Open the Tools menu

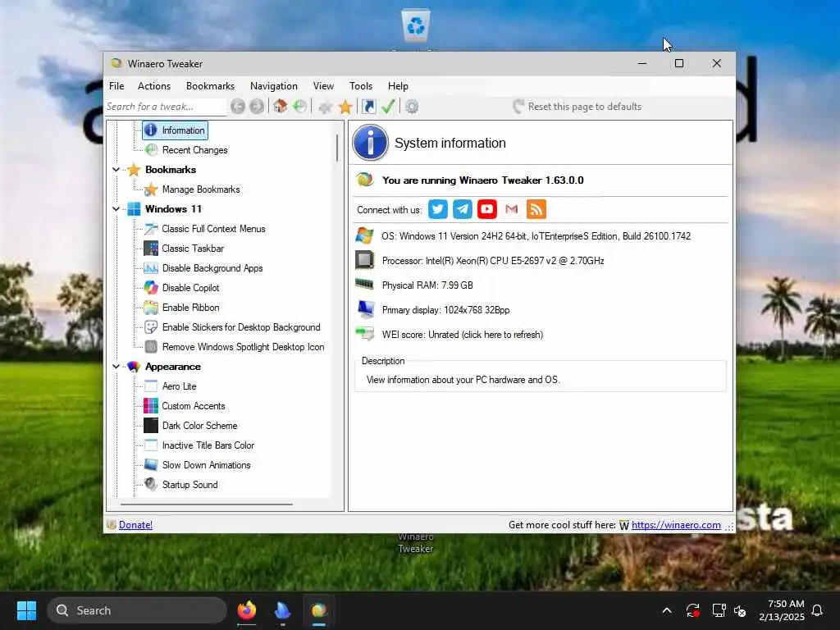361,85
